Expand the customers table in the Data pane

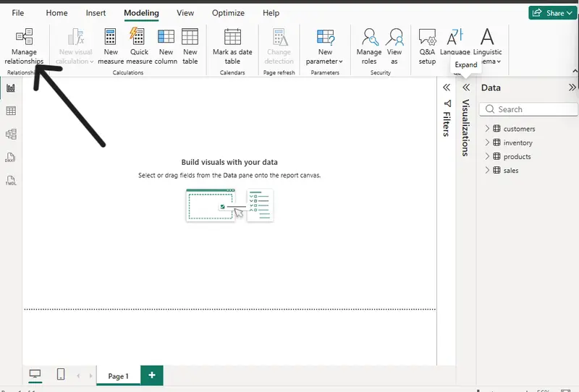coord(487,129)
